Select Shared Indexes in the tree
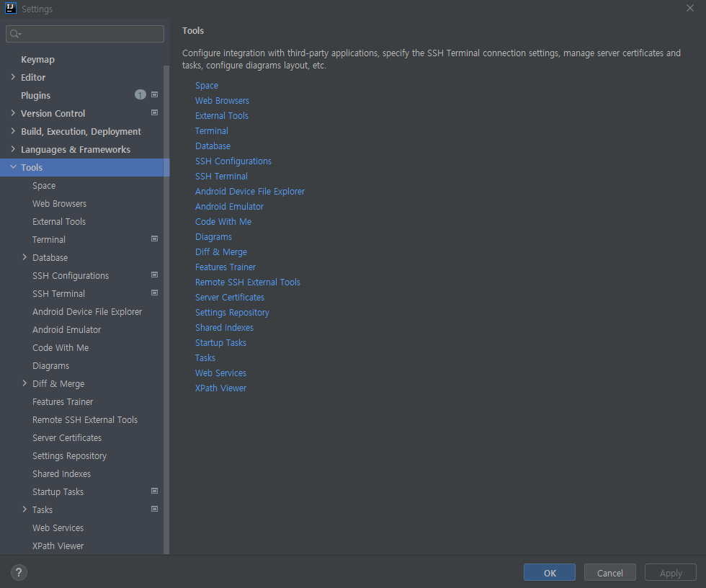The image size is (706, 588). [x=62, y=473]
